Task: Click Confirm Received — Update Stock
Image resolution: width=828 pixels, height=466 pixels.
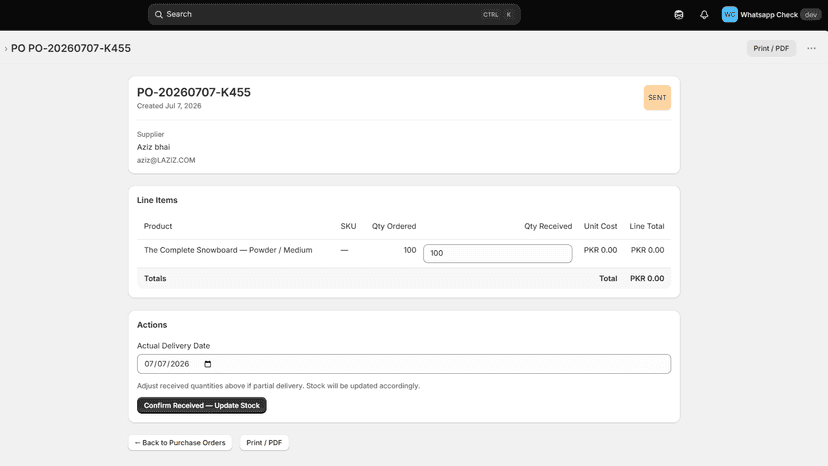Action: [x=202, y=405]
